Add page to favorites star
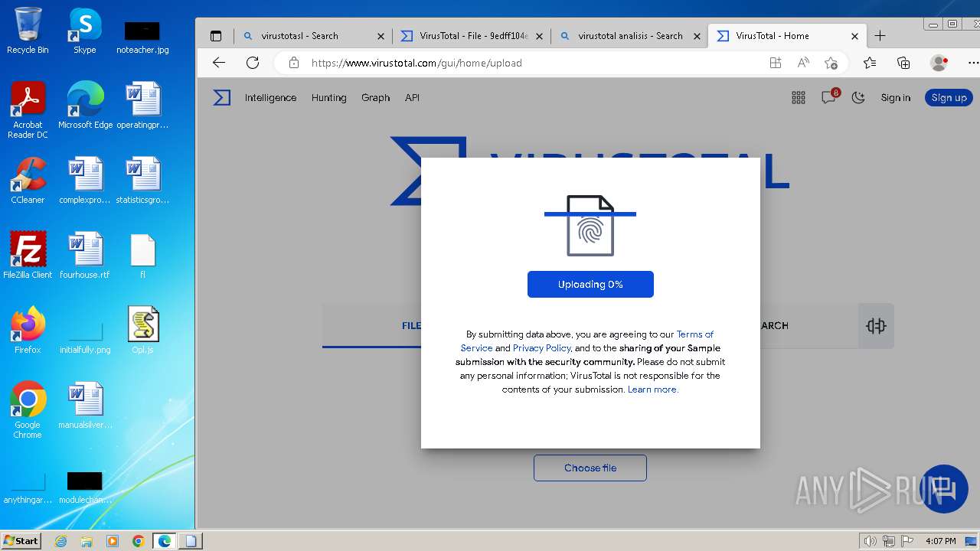The height and width of the screenshot is (551, 980). [x=831, y=63]
